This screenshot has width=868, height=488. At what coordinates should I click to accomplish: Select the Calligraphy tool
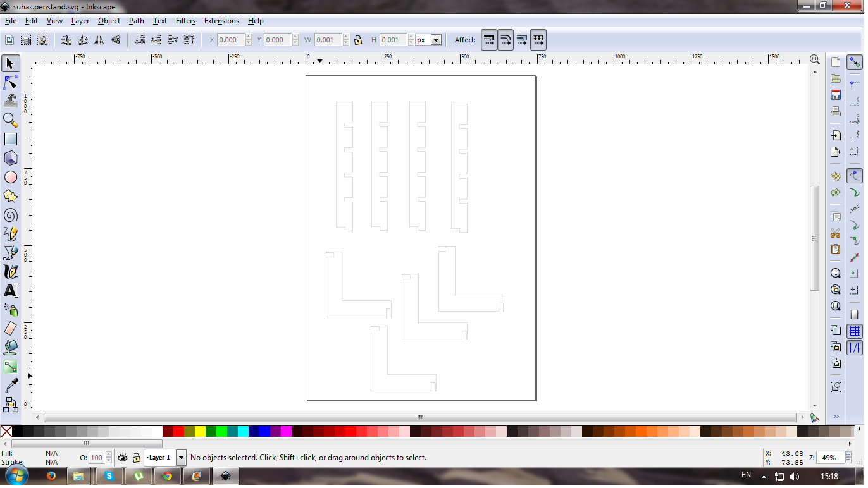pyautogui.click(x=11, y=272)
